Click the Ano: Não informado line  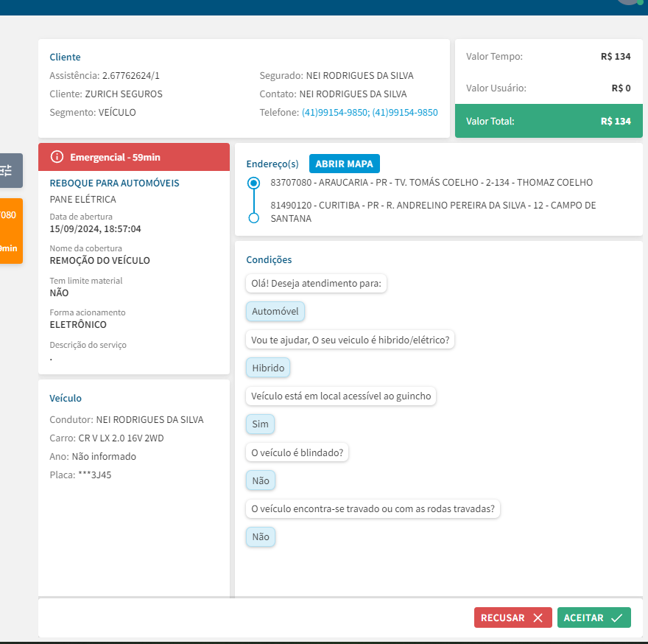pyautogui.click(x=93, y=456)
